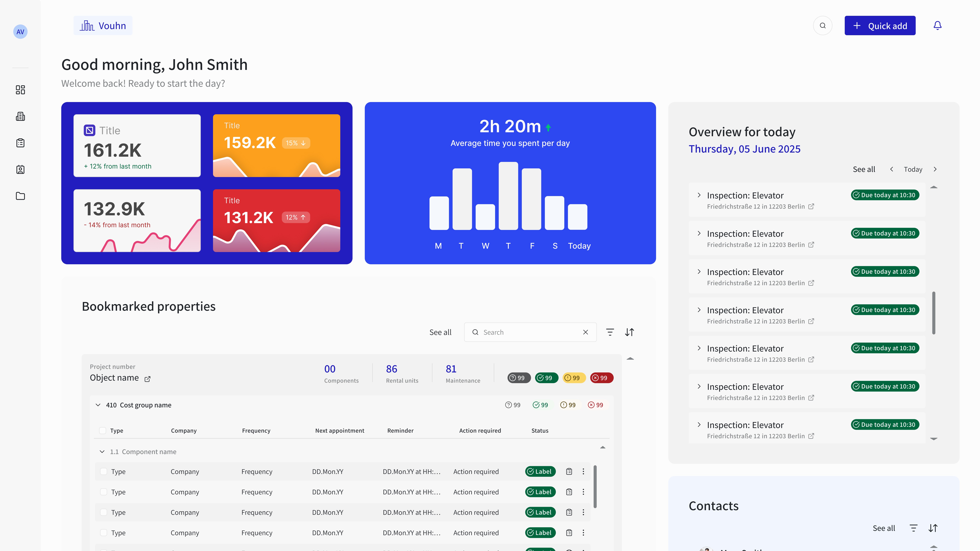Viewport: 980px width, 551px height.
Task: Collapse the 1.1 Component name row
Action: [102, 452]
